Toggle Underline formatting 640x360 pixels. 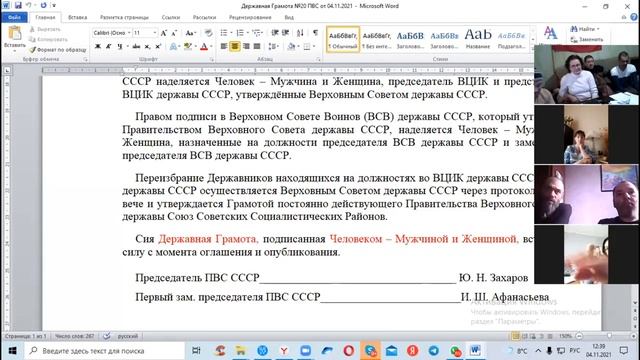[120, 47]
